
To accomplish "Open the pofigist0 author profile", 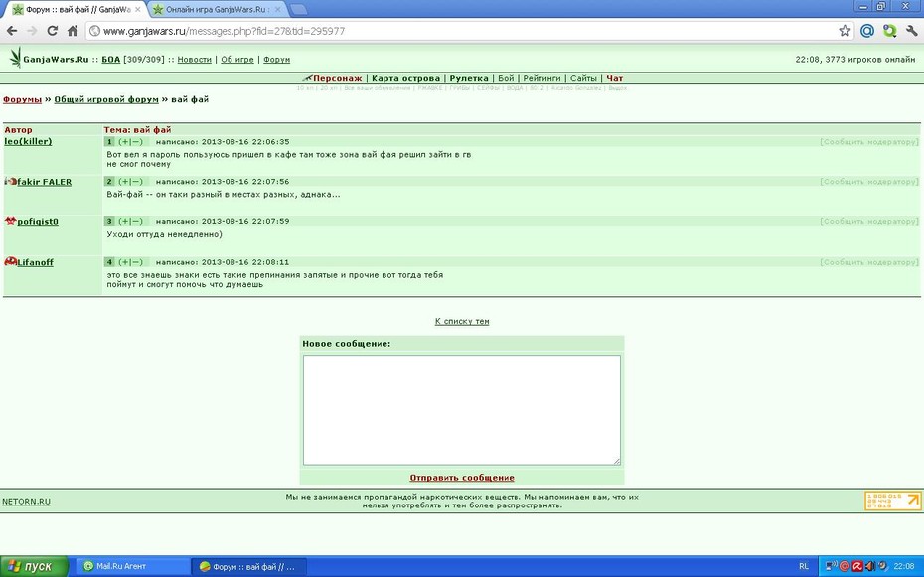I will pyautogui.click(x=38, y=222).
